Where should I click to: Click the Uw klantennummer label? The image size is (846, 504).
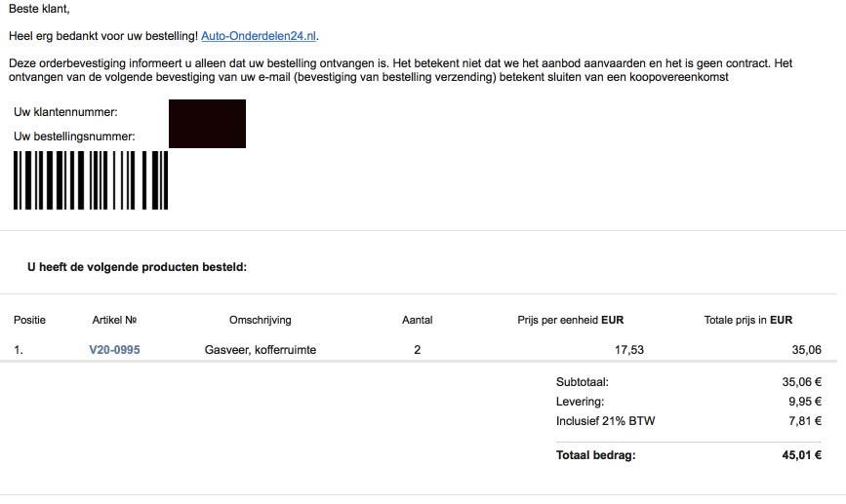click(x=65, y=112)
